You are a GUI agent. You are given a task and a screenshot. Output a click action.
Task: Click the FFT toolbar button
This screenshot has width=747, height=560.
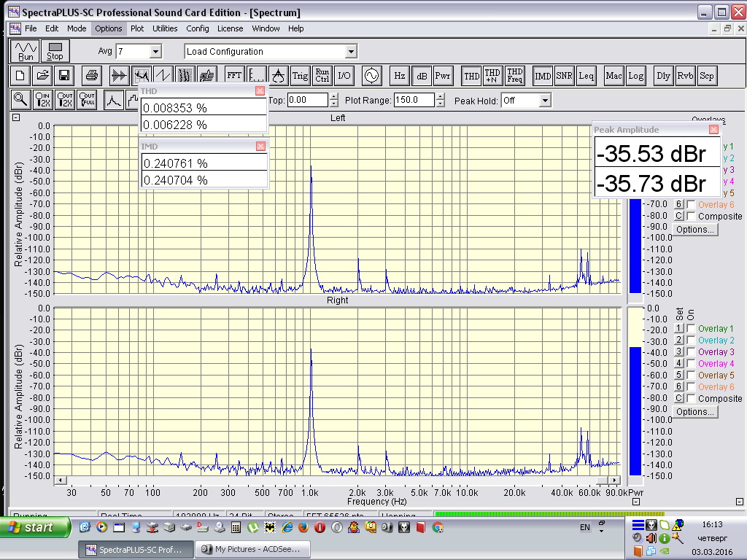pyautogui.click(x=234, y=75)
